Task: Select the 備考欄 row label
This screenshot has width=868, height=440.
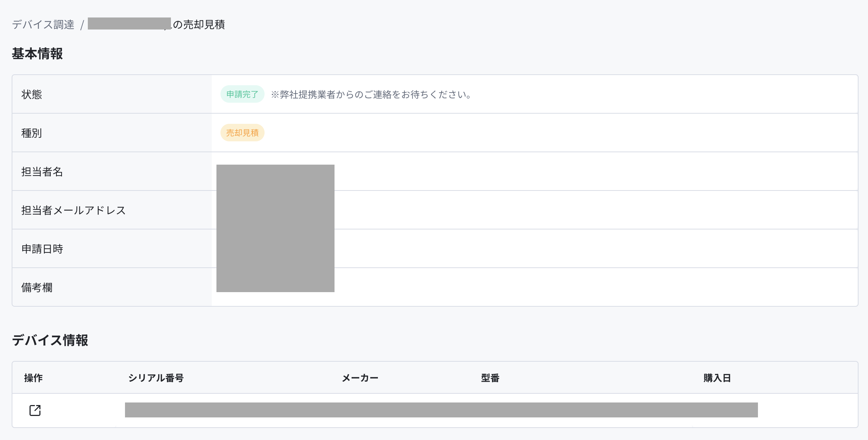Action: coord(37,287)
